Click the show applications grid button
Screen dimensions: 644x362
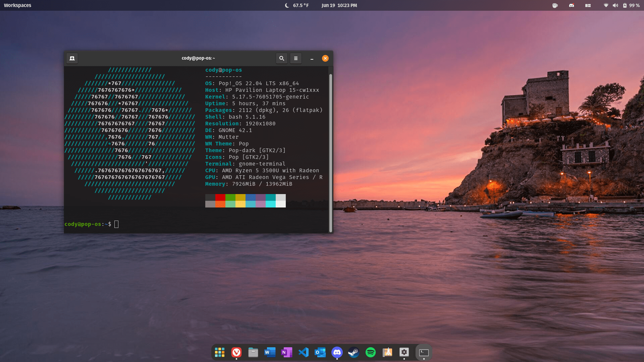click(220, 352)
